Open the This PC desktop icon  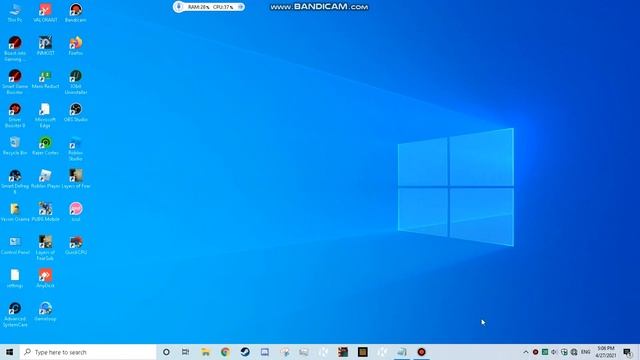point(15,12)
